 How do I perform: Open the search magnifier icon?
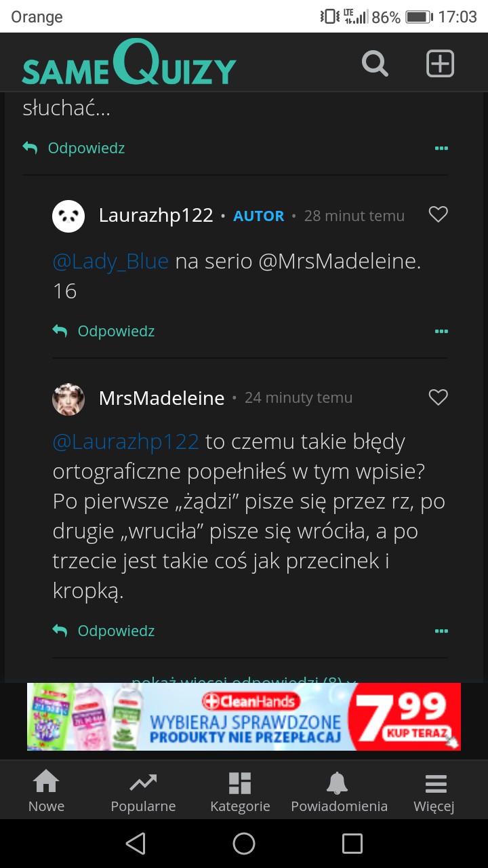375,64
